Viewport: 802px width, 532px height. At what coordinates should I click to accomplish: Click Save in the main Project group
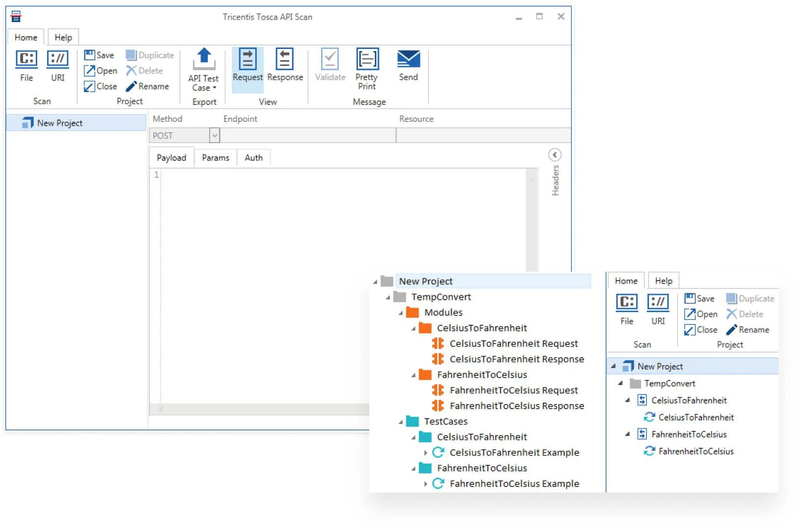tap(100, 55)
